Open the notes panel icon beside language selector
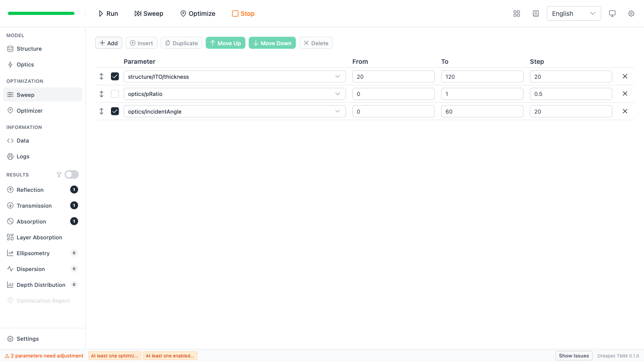 [x=536, y=14]
